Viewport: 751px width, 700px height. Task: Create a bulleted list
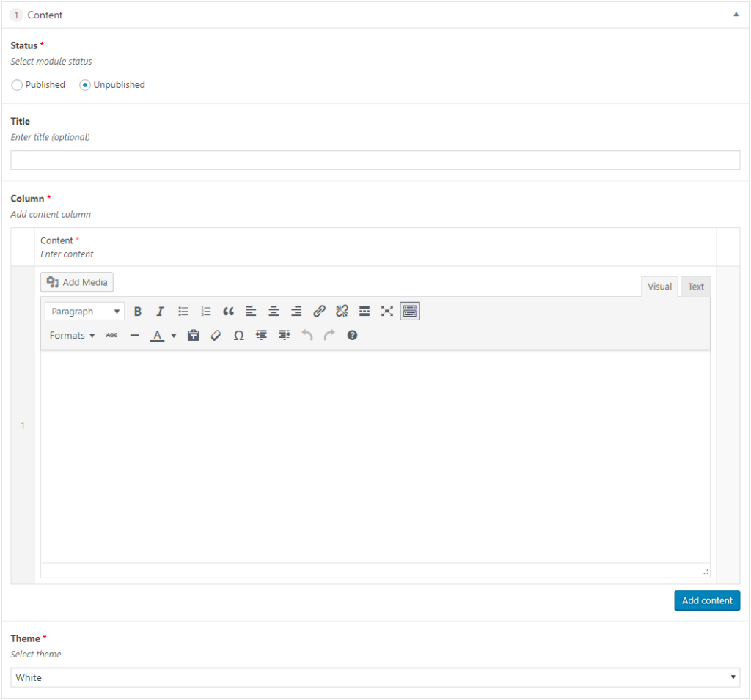183,312
